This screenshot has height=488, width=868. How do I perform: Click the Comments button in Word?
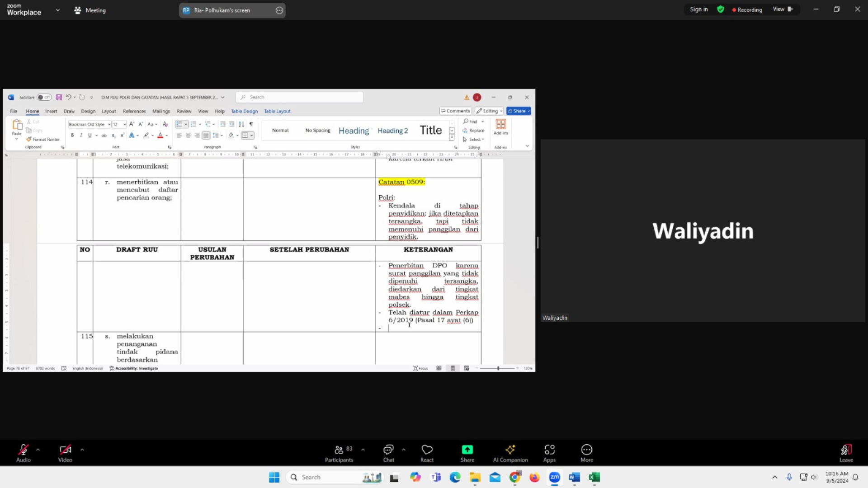[456, 111]
